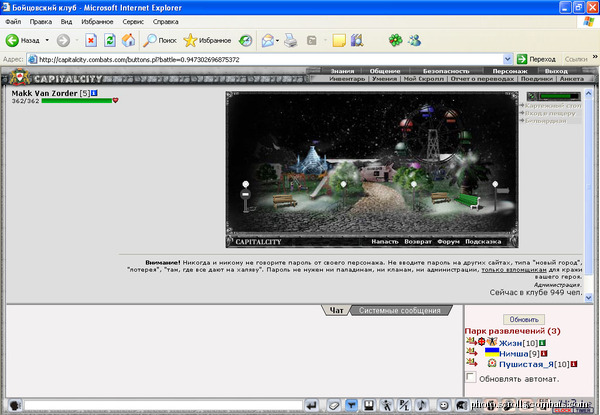
Task: Open the Mail envelope icon
Action: [267, 40]
